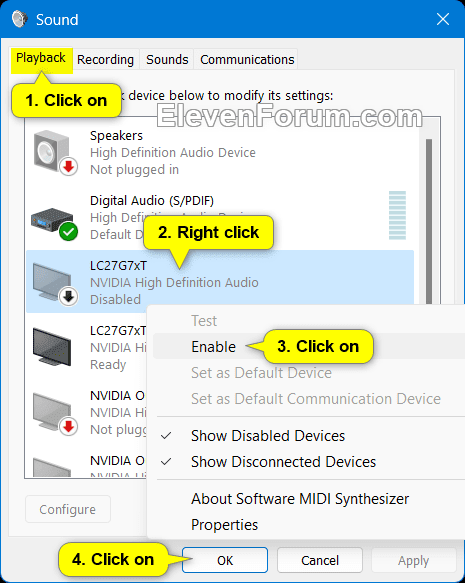Click Set as Default Communication Device entry

[316, 399]
